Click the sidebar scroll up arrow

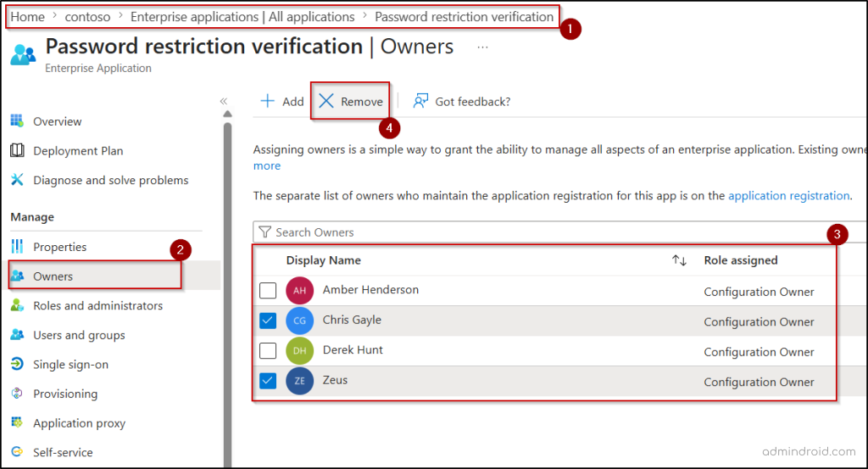(x=227, y=114)
